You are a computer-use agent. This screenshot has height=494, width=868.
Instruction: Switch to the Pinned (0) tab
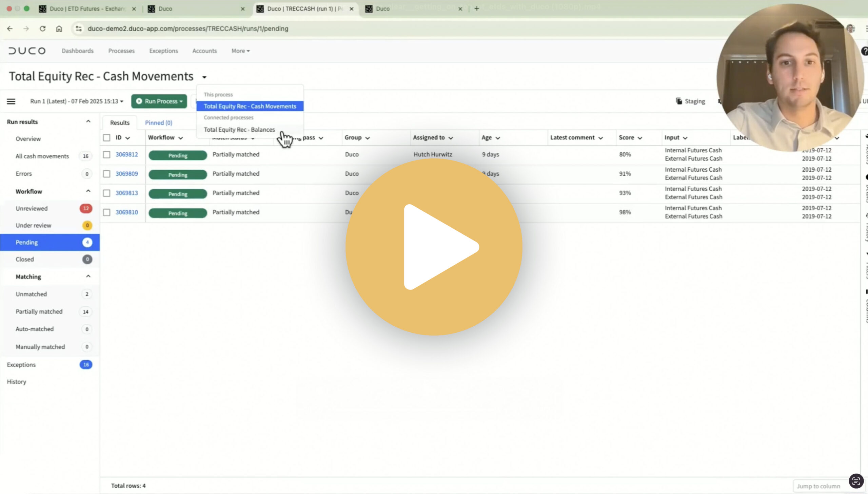click(x=159, y=123)
